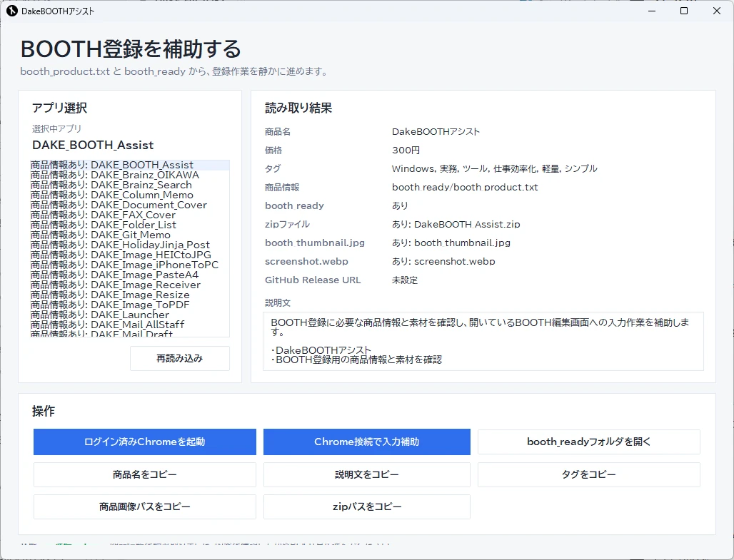Screen dimensions: 734x560
Task: Select DAKE_Column_Memo list row
Action: click(x=130, y=195)
